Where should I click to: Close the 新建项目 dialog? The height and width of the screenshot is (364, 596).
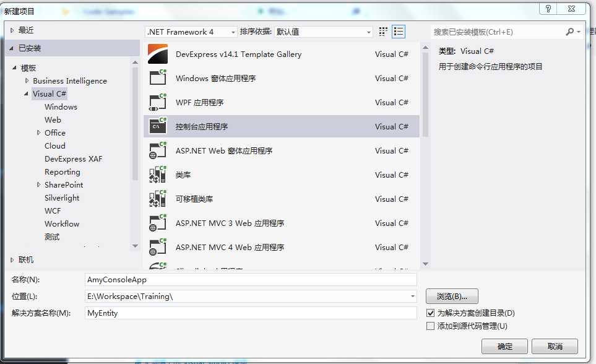[x=571, y=9]
